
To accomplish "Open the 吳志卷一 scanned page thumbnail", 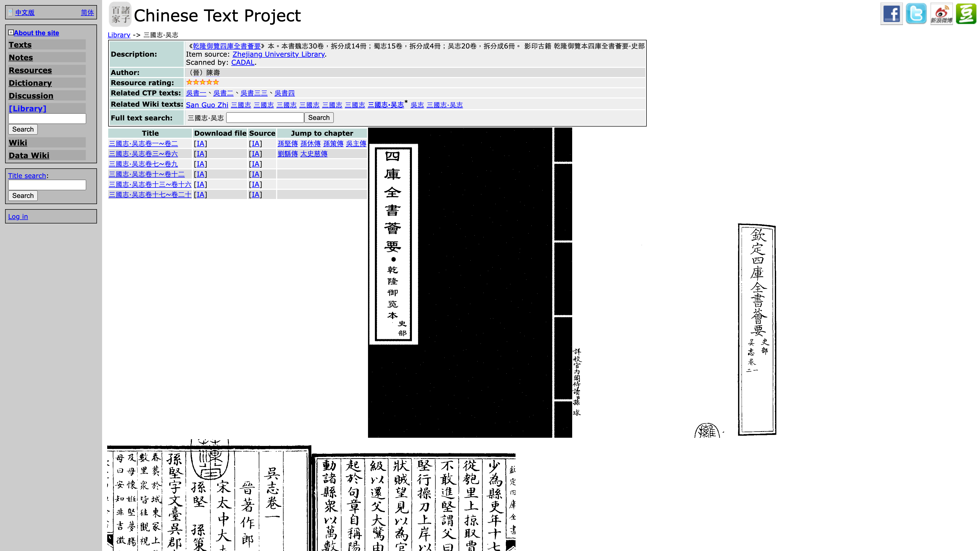I will [x=209, y=495].
